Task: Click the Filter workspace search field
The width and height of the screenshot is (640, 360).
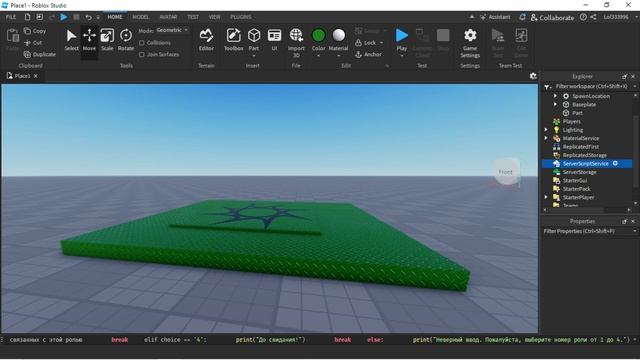Action: [591, 87]
